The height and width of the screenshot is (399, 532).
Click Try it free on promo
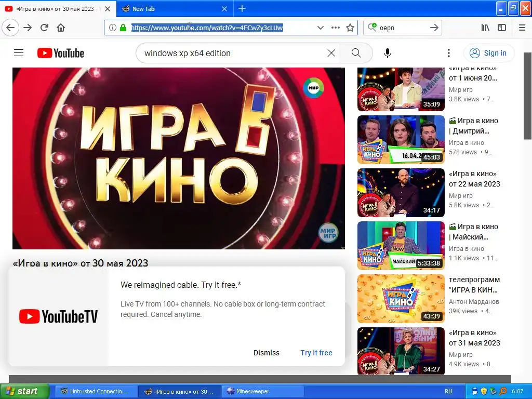(316, 353)
